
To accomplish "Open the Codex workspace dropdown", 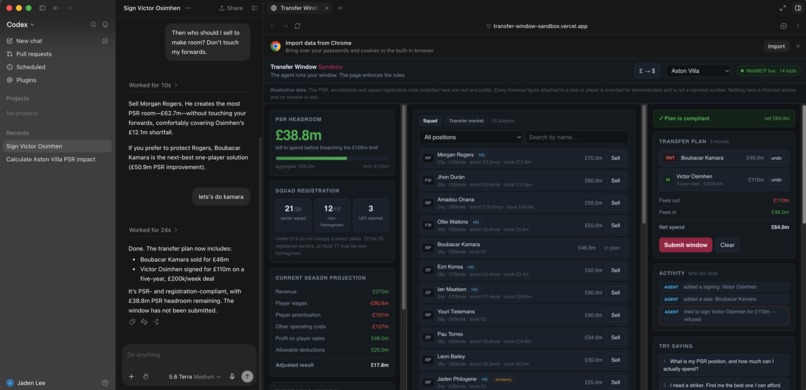I will [21, 24].
